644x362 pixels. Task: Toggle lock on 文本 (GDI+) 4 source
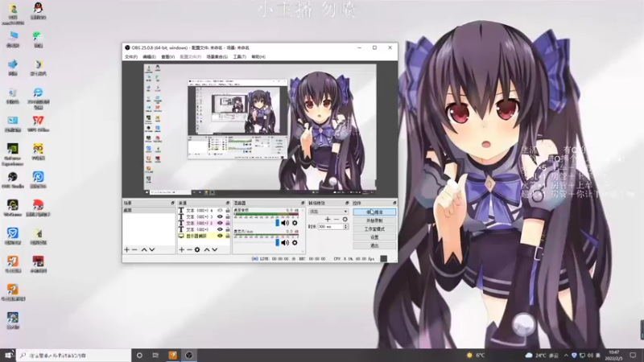point(228,211)
